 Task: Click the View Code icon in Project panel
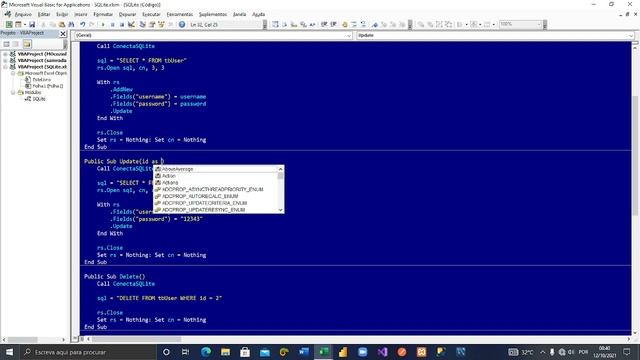pyautogui.click(x=7, y=44)
